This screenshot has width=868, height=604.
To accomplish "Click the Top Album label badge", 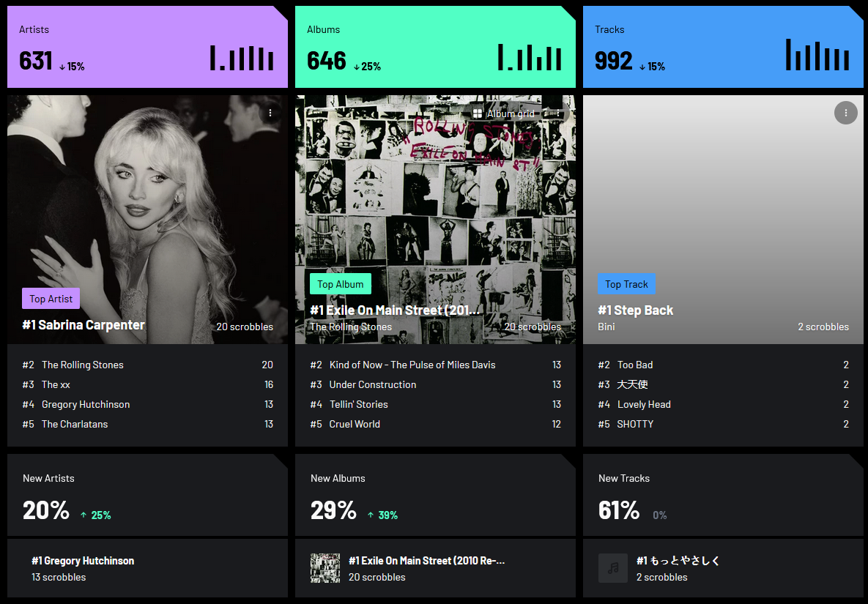I will [341, 284].
